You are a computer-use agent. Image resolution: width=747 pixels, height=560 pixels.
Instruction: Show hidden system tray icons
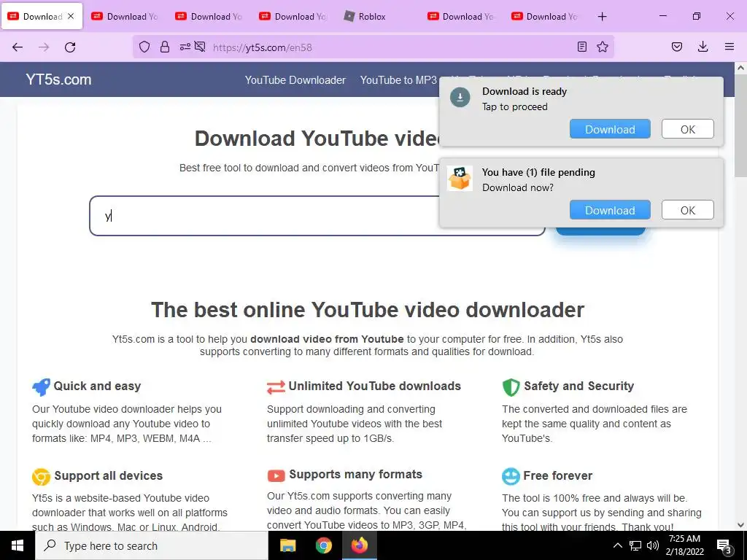[617, 545]
